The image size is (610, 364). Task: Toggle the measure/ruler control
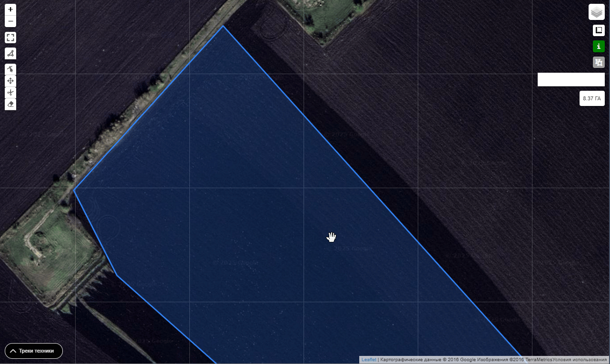(599, 30)
